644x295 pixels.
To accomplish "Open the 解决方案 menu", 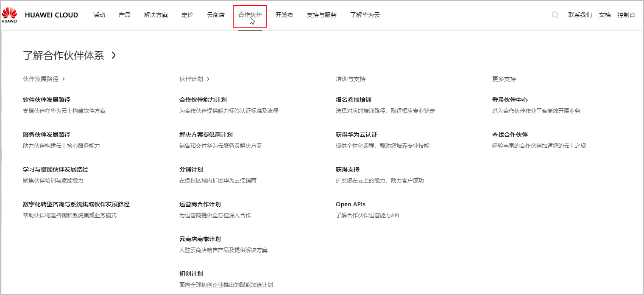I will click(x=156, y=15).
